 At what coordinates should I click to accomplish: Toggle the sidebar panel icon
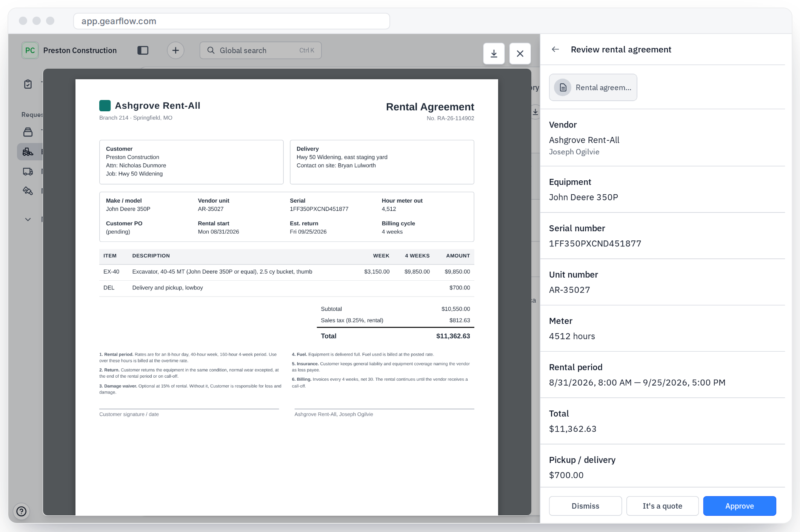click(x=143, y=50)
